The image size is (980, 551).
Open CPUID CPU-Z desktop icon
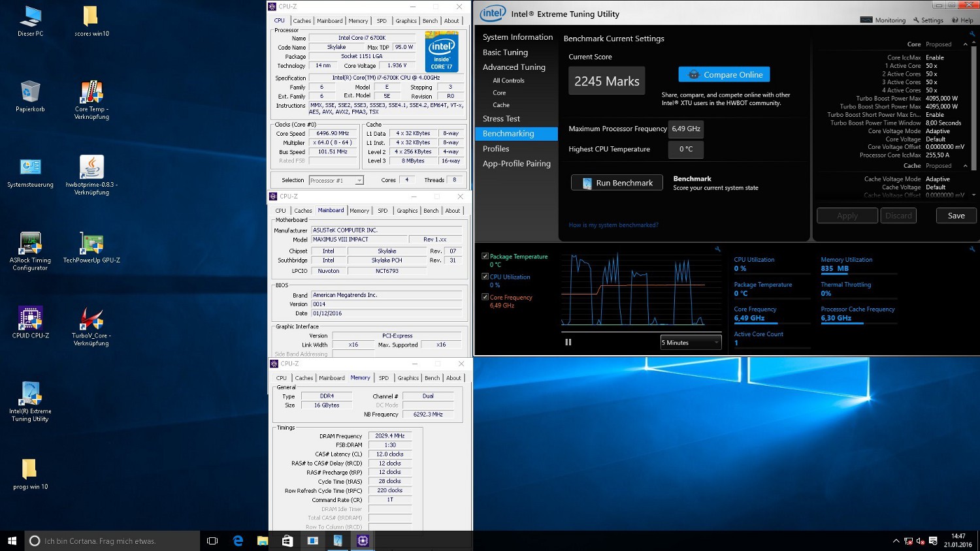pyautogui.click(x=30, y=323)
